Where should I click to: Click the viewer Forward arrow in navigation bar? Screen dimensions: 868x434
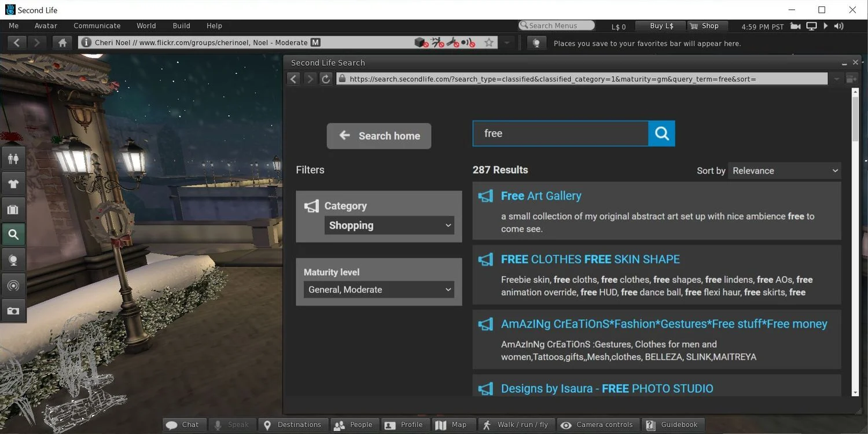[x=37, y=43]
